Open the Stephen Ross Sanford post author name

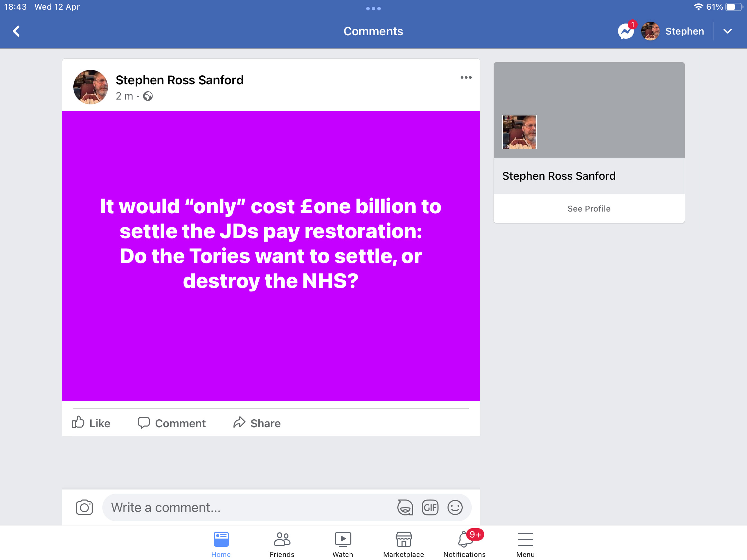179,80
